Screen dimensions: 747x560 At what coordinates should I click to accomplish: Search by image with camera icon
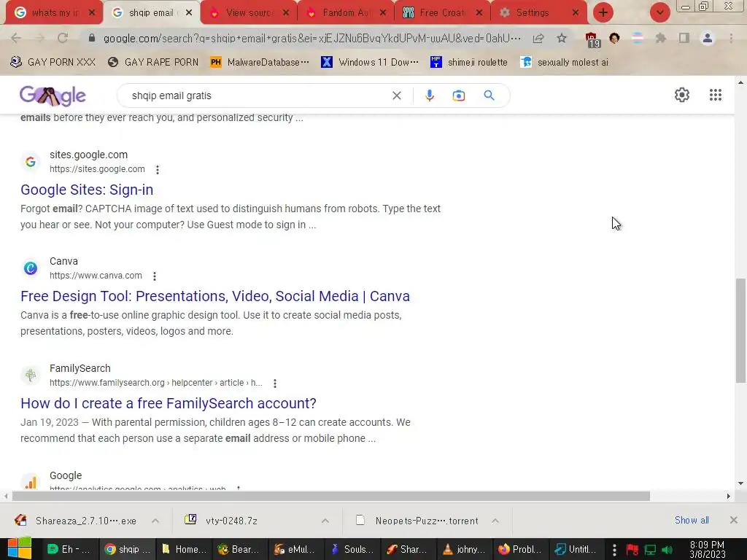coord(458,96)
